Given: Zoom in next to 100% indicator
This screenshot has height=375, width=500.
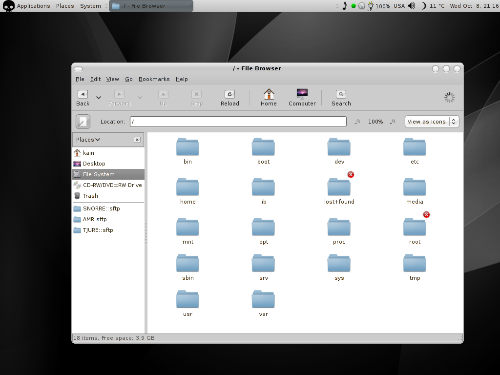Looking at the screenshot, I should (x=393, y=122).
